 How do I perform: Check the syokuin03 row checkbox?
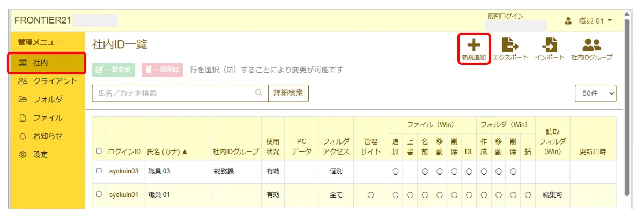click(99, 171)
